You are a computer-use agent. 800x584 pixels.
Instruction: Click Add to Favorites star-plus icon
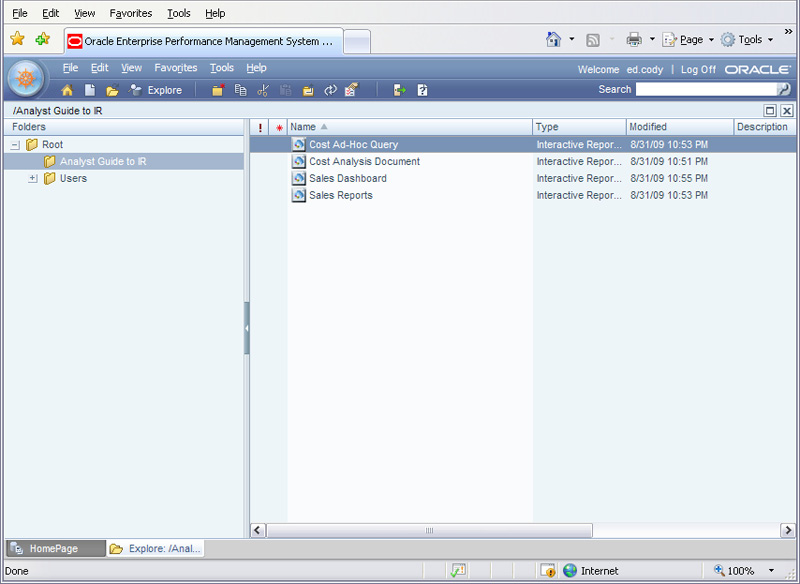point(42,39)
